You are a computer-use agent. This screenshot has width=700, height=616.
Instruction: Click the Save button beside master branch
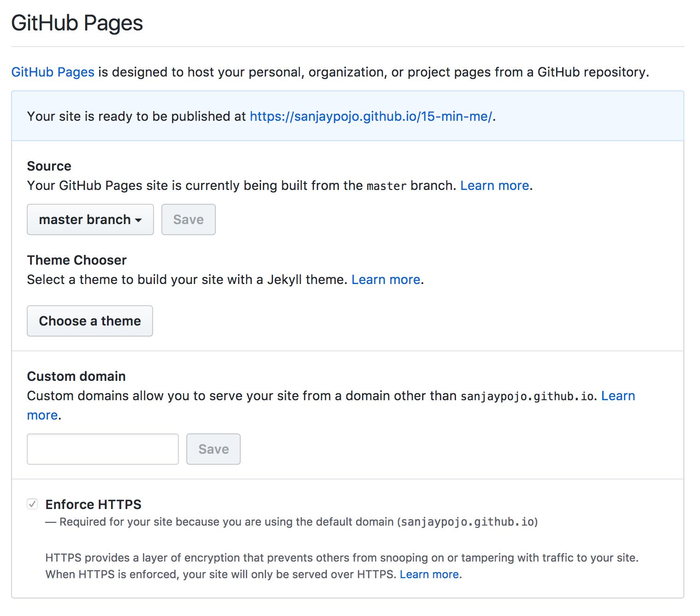coord(188,219)
